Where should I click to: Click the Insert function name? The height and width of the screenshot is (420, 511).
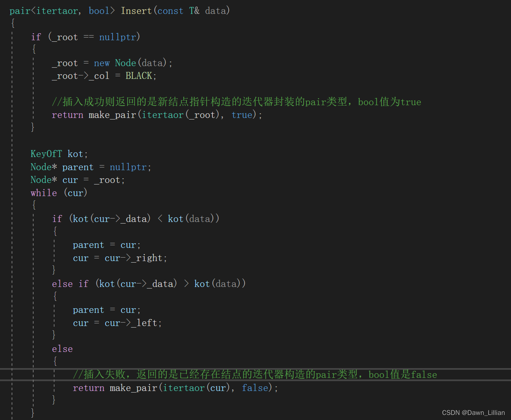click(136, 11)
